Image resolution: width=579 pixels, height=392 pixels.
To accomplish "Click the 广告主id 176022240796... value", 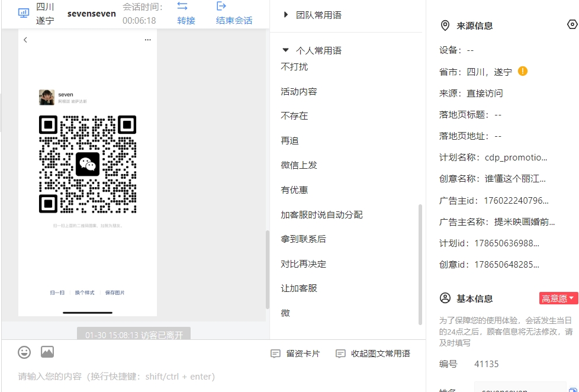I will tap(516, 201).
